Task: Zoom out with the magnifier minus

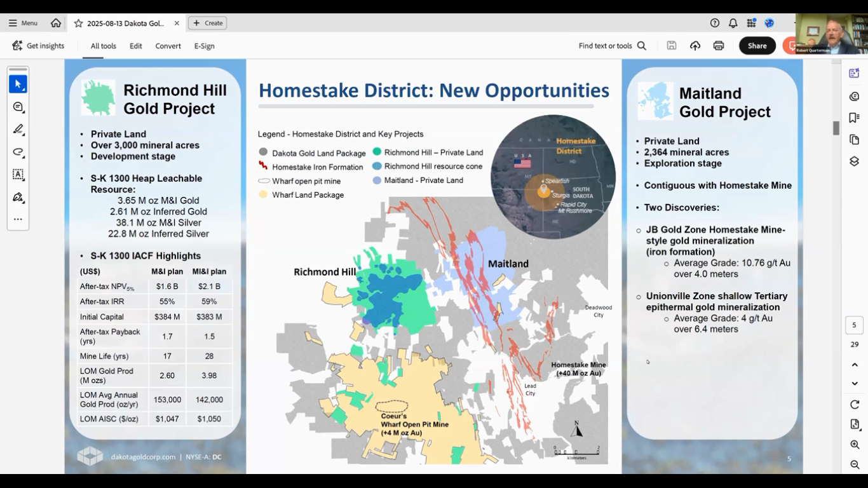Action: (855, 465)
